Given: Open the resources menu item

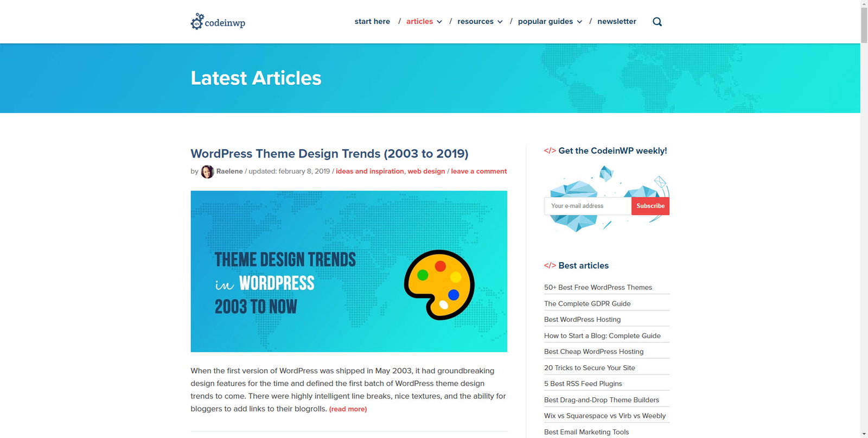Looking at the screenshot, I should pos(475,21).
